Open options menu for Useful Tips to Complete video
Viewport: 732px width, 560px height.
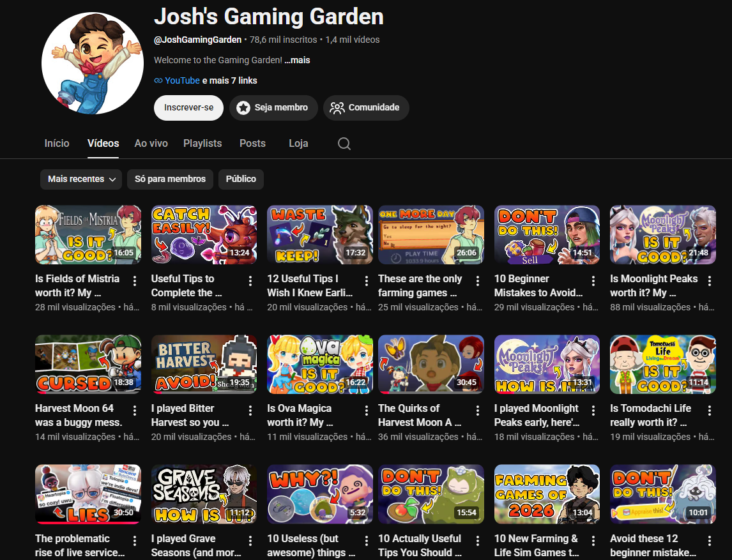click(x=250, y=280)
